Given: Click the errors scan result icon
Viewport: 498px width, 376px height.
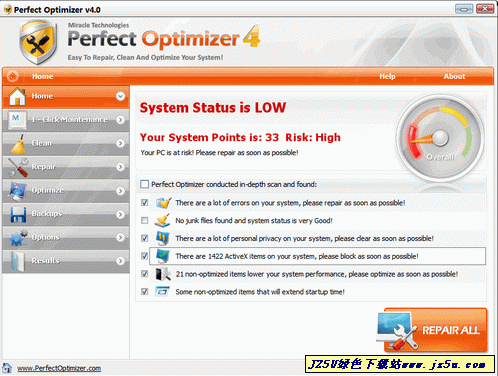Looking at the screenshot, I should tap(164, 203).
